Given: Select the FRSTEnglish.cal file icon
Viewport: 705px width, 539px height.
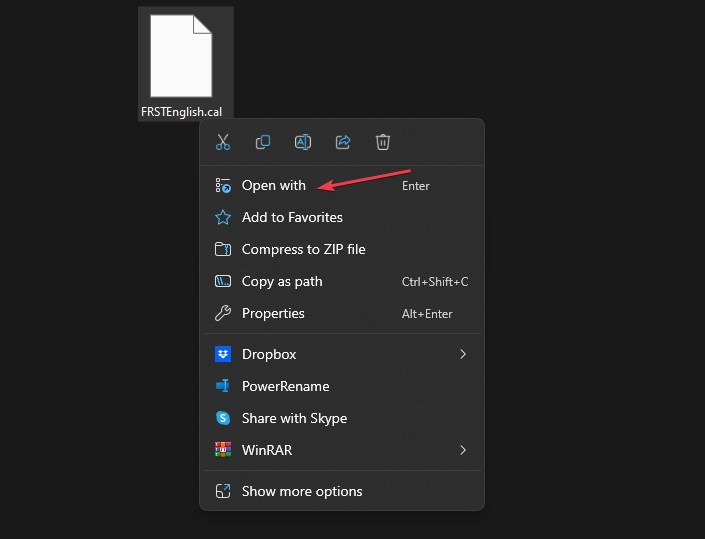Looking at the screenshot, I should pyautogui.click(x=181, y=56).
